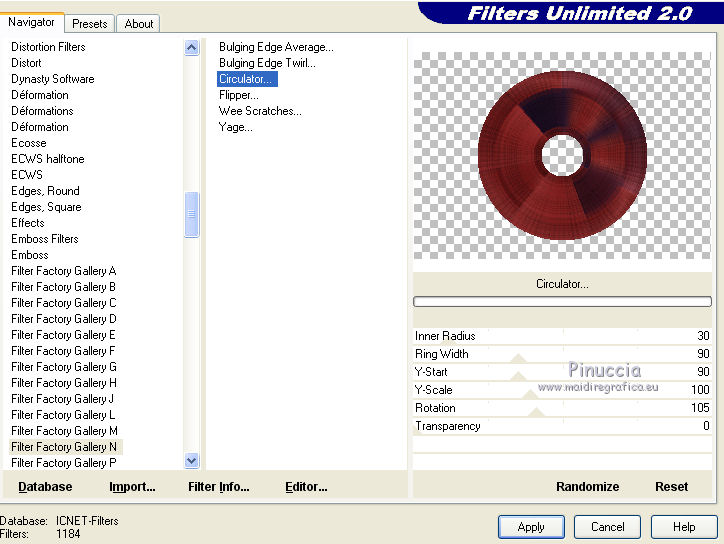The width and height of the screenshot is (724, 544).
Task: Adjust the Ring Width slider
Action: pos(562,354)
